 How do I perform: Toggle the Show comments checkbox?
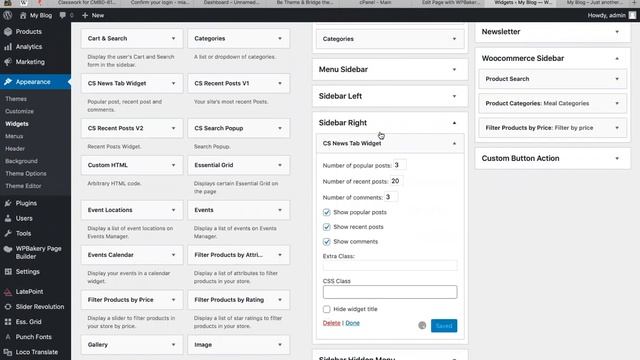coord(327,242)
